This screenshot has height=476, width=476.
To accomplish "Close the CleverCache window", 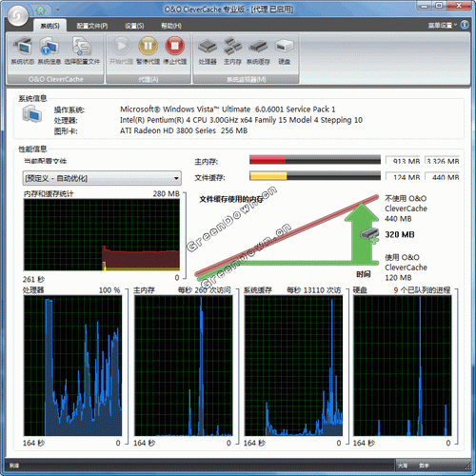I will (x=459, y=6).
